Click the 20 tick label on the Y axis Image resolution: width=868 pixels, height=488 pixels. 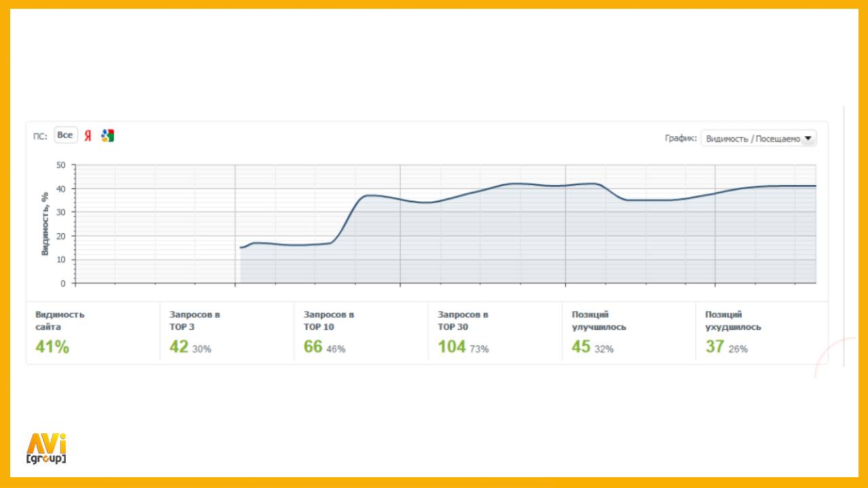coord(61,236)
